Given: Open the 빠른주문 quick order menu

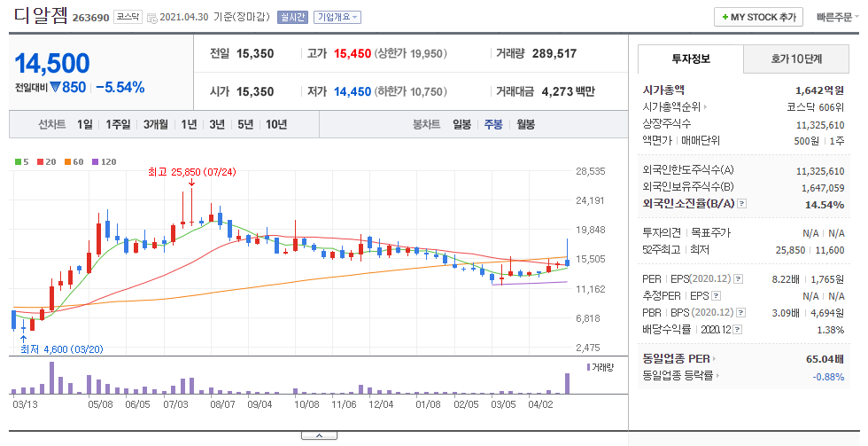Looking at the screenshot, I should pyautogui.click(x=838, y=17).
